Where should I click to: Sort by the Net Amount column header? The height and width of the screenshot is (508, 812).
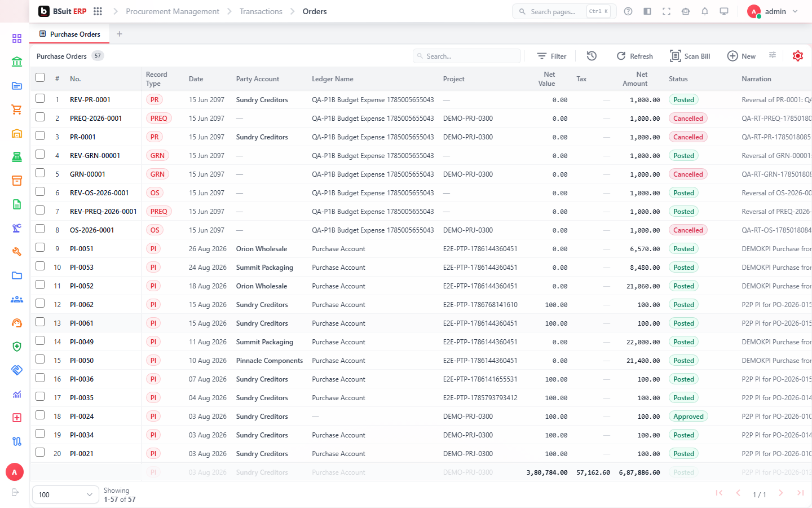click(x=635, y=79)
